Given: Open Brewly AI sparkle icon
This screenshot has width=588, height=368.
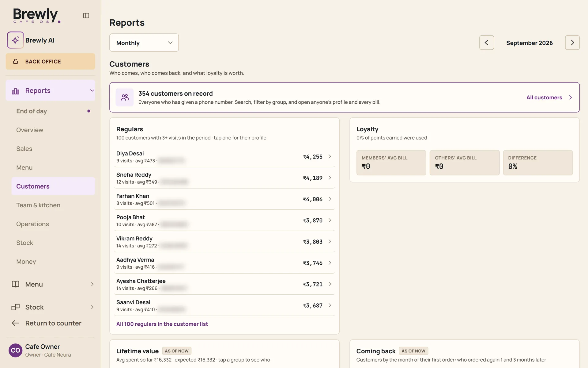Looking at the screenshot, I should (x=15, y=40).
